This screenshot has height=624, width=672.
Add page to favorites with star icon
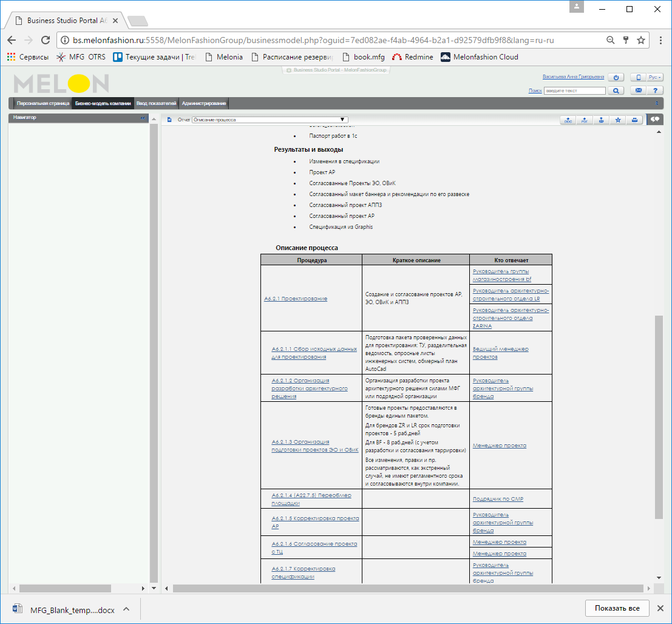coord(618,120)
